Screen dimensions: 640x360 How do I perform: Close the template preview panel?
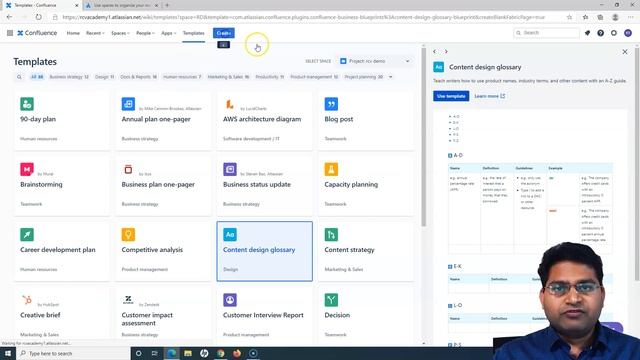625,52
